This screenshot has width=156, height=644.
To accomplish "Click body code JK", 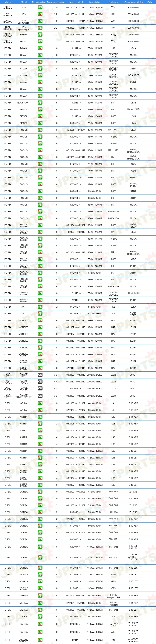I will pyautogui.click(x=113, y=48).
